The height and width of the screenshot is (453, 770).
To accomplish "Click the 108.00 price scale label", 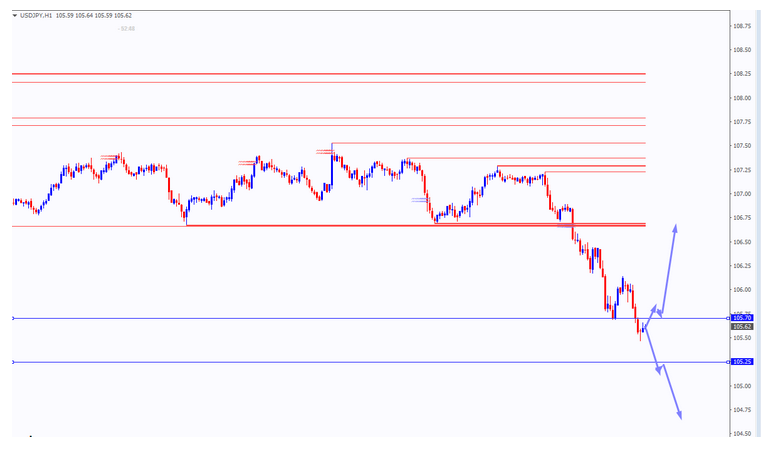I will pyautogui.click(x=741, y=98).
